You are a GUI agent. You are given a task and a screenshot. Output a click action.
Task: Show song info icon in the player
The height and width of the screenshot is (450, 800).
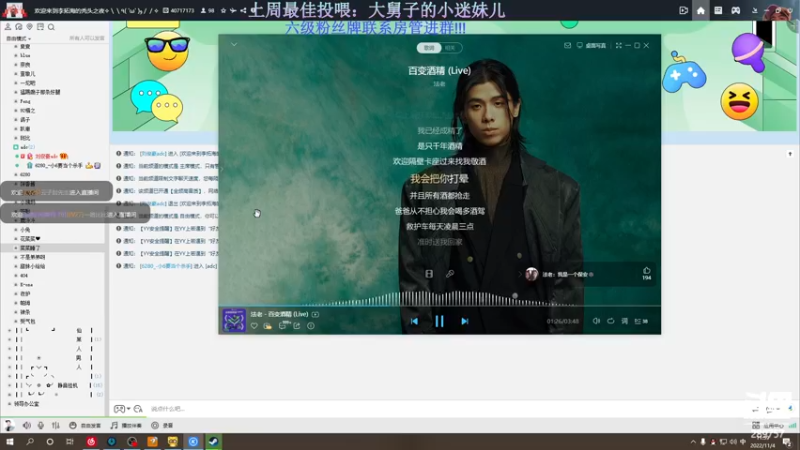(x=311, y=326)
